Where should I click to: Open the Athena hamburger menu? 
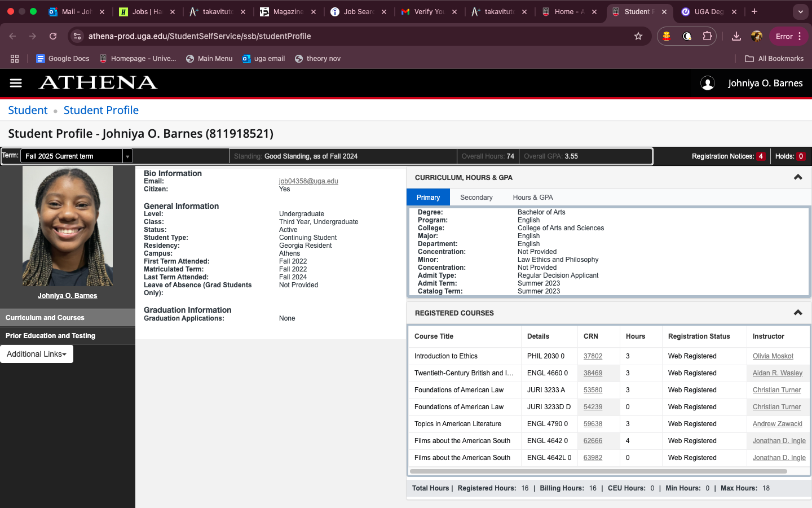click(x=16, y=83)
